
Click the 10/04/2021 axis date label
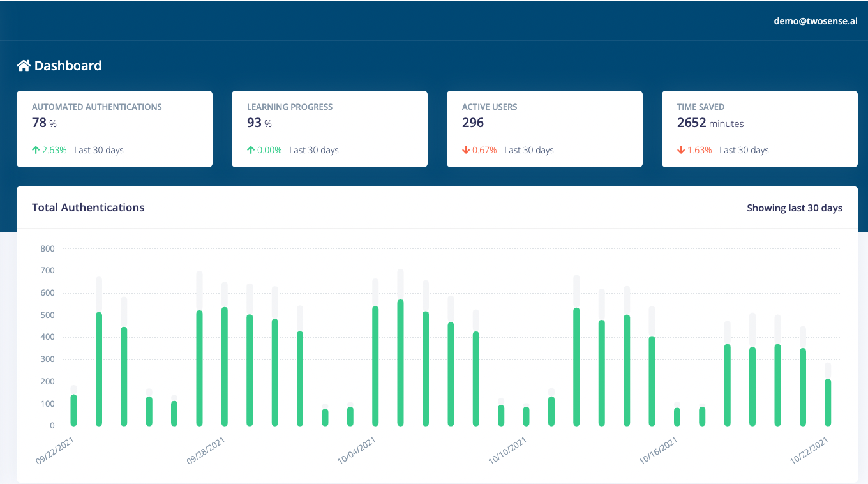(357, 450)
